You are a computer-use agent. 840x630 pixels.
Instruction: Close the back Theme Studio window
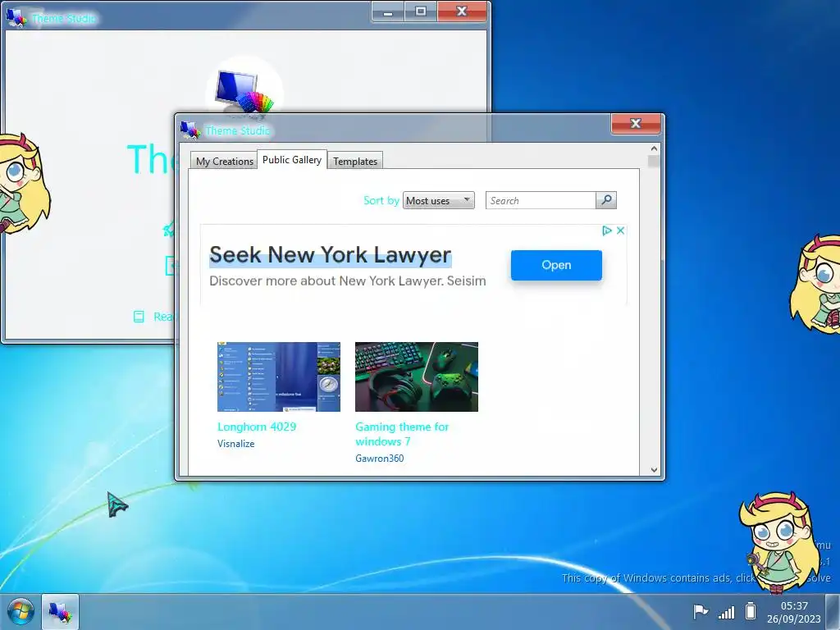(x=462, y=11)
